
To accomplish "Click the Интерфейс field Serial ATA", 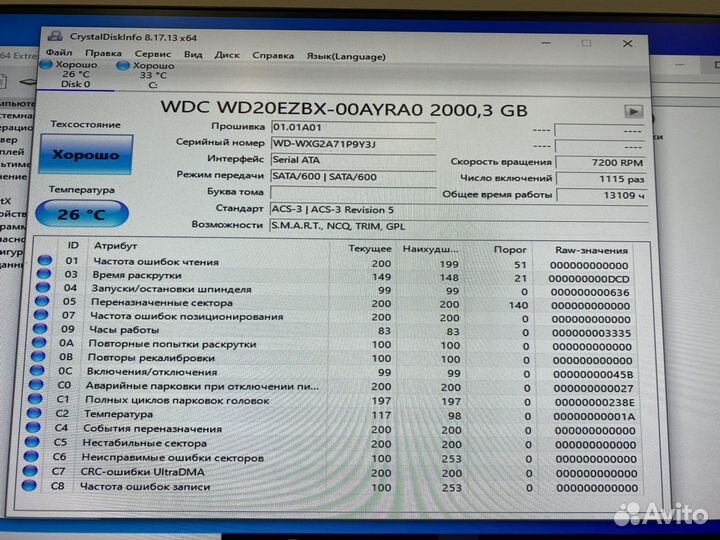I will click(x=353, y=160).
